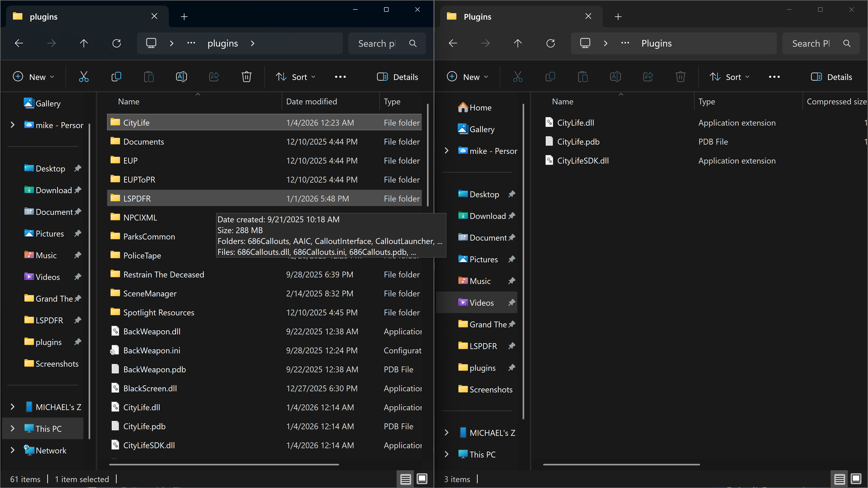Open the Sort dropdown in left window
This screenshot has width=868, height=488.
click(295, 77)
